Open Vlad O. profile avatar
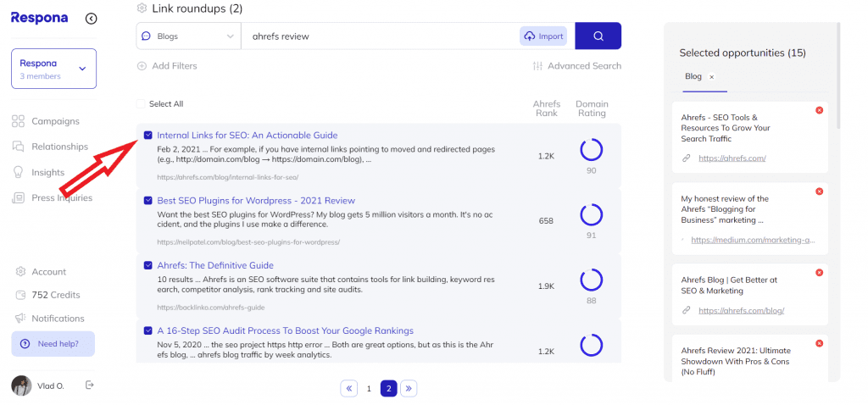The image size is (868, 405). pyautogui.click(x=21, y=386)
